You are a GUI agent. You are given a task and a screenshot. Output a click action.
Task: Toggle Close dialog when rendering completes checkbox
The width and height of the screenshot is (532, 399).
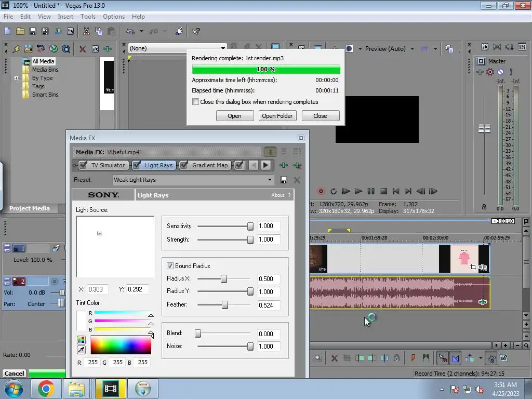coord(195,102)
